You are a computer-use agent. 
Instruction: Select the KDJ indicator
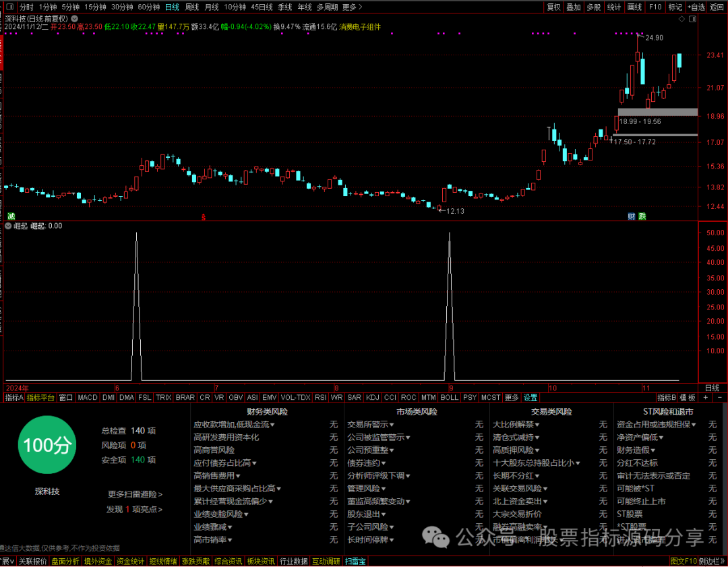[x=372, y=398]
